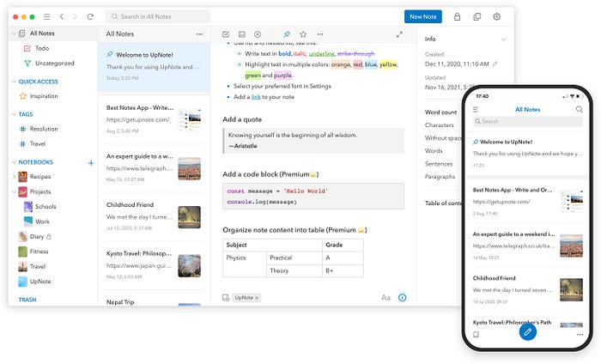Click the sync refresh icon

(90, 16)
